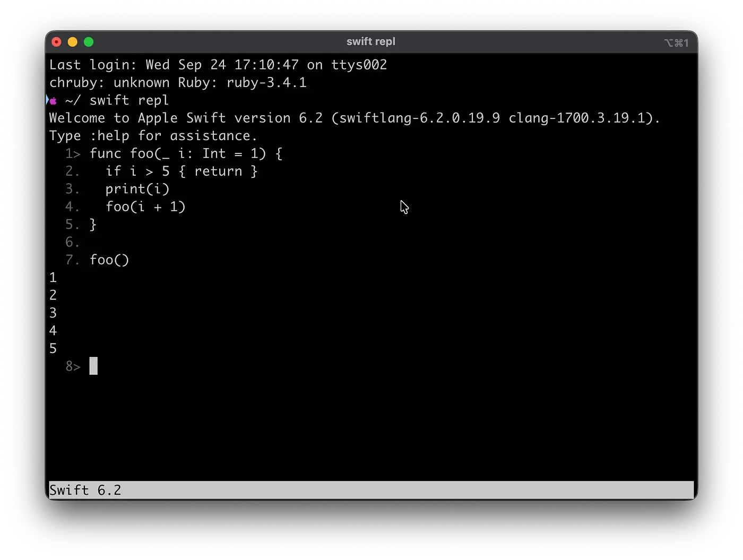Screen dimensions: 743x560
Task: Click the '~/ swift repl' command text
Action: coord(117,100)
